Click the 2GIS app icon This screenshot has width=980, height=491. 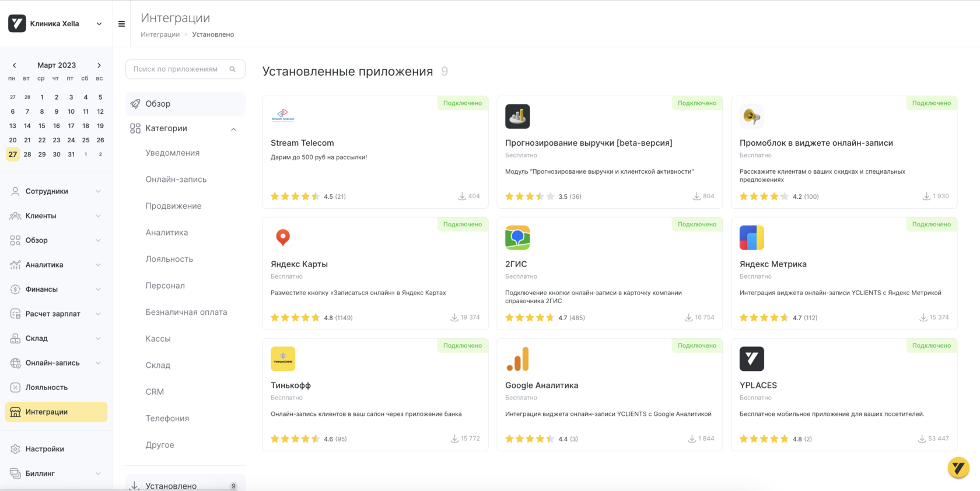coord(517,237)
